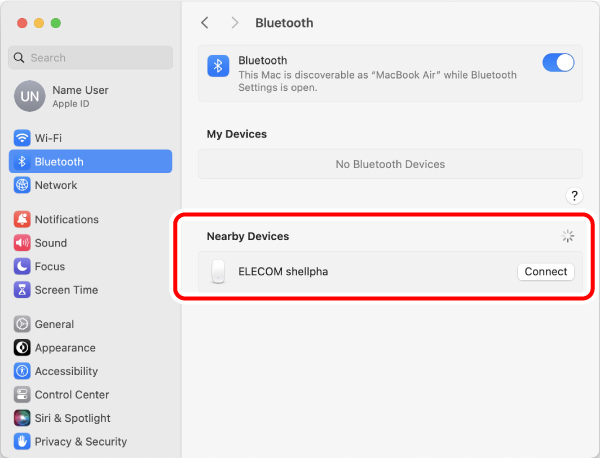600x458 pixels.
Task: Select Screen Time label in sidebar
Action: (x=66, y=290)
